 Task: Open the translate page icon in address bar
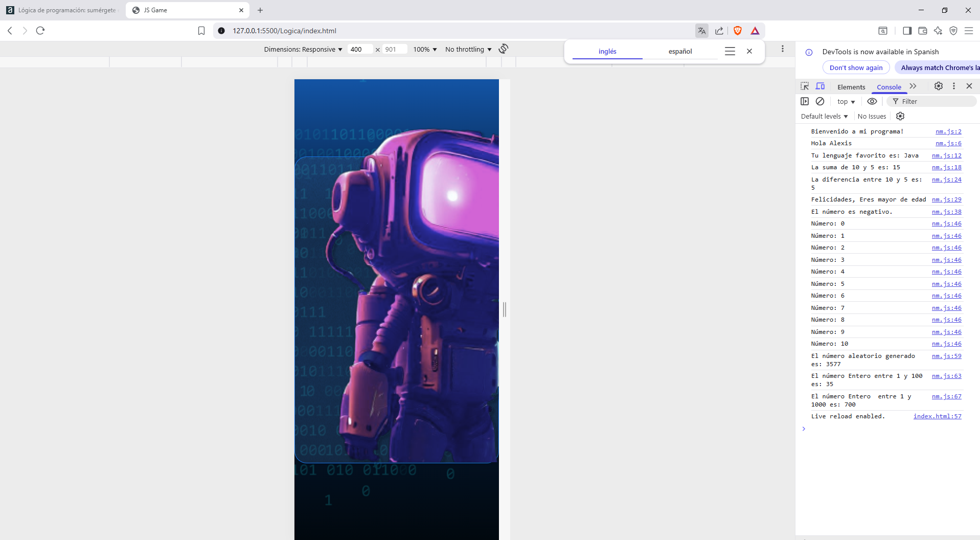702,31
